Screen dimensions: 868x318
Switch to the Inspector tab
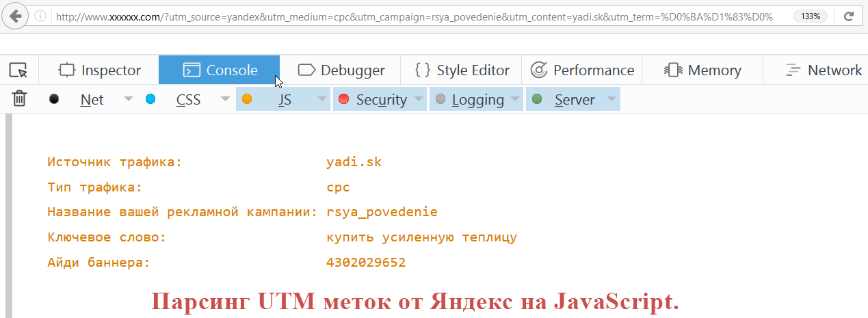click(99, 70)
